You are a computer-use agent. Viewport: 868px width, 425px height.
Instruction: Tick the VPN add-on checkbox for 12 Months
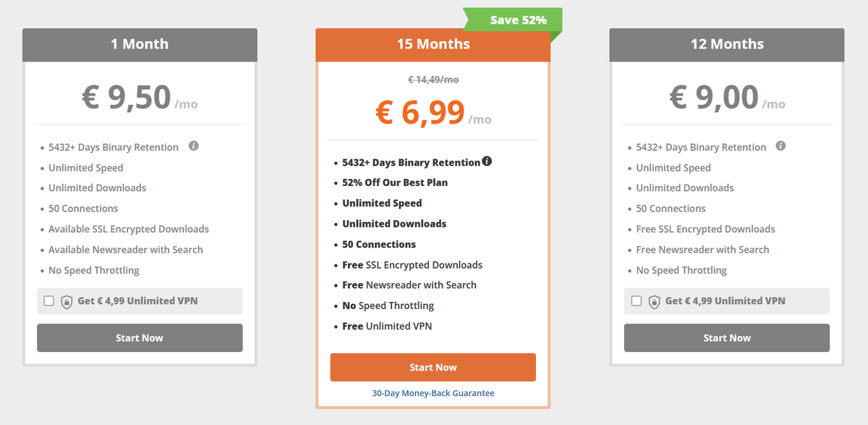(637, 300)
